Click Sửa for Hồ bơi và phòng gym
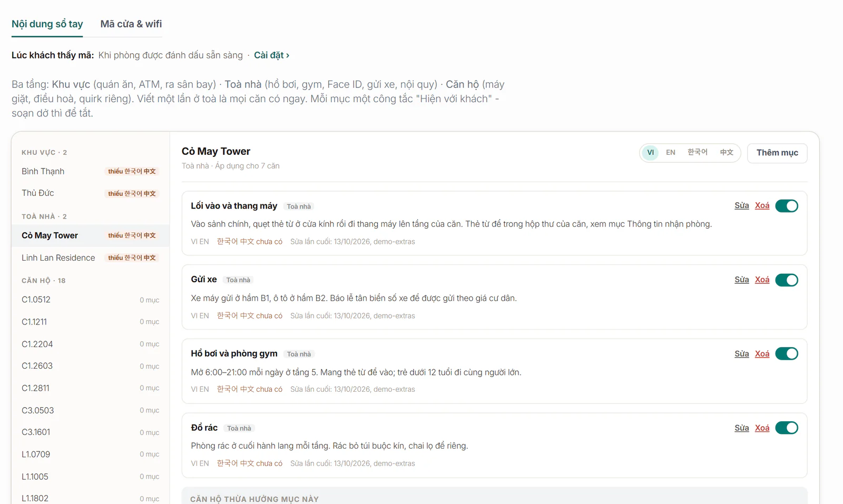 pos(742,354)
